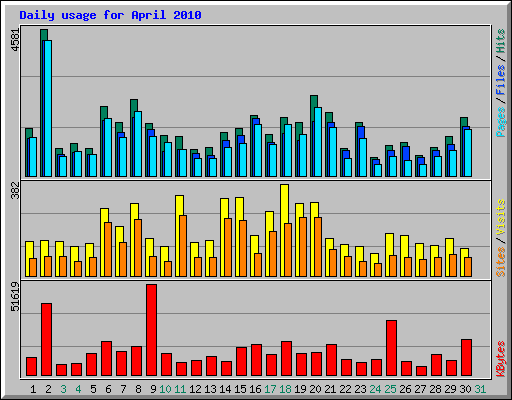Click the hits bar for day 20
The width and height of the screenshot is (512, 400).
tap(313, 136)
